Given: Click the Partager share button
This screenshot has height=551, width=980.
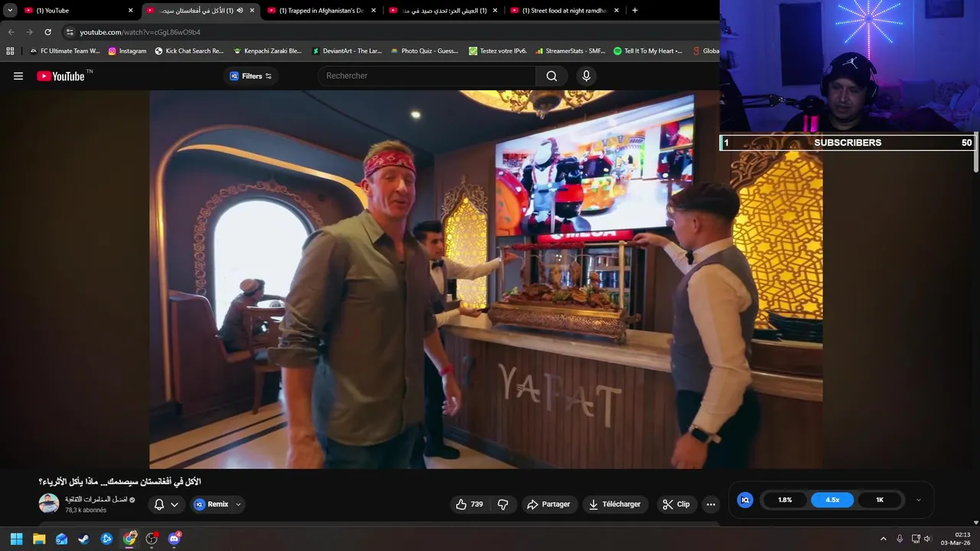Looking at the screenshot, I should [549, 504].
